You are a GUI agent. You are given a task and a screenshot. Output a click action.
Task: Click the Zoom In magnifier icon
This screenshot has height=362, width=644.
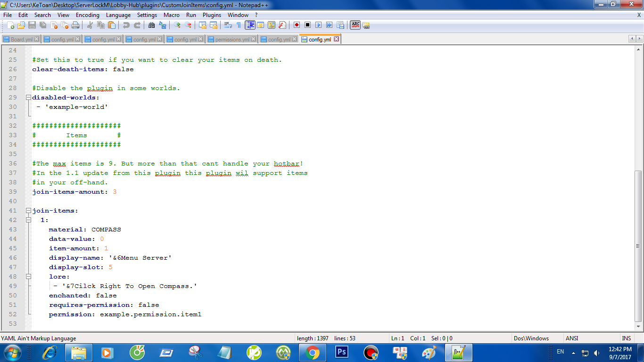[x=177, y=25]
